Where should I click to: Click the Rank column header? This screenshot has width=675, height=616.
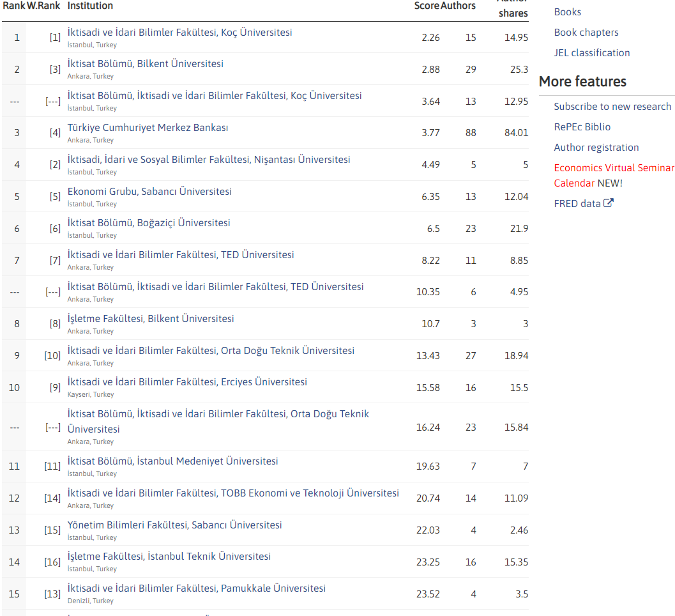14,6
